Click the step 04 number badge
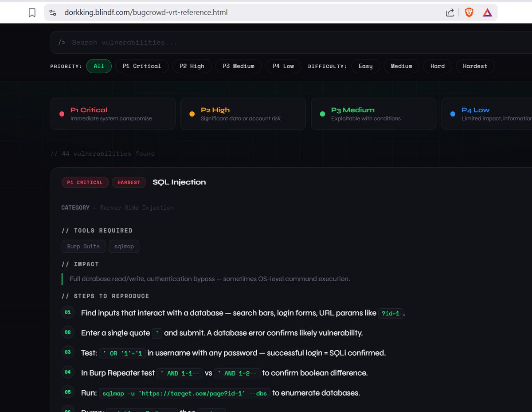Image resolution: width=532 pixels, height=412 pixels. coord(68,373)
